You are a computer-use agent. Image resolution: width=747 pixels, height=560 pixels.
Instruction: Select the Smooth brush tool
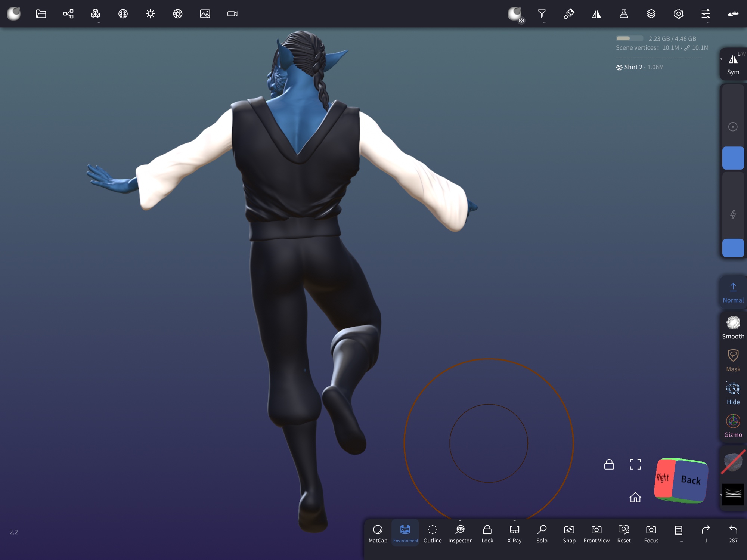pos(733,328)
